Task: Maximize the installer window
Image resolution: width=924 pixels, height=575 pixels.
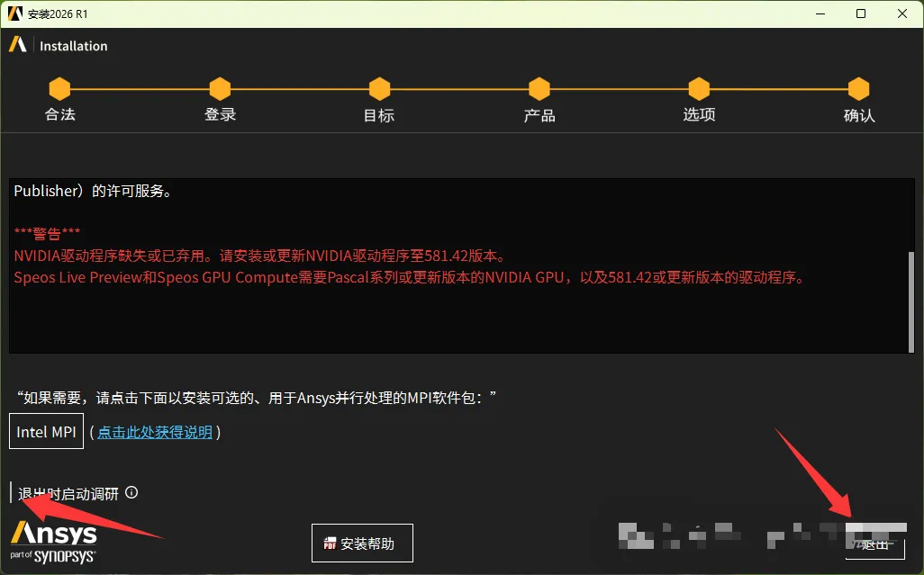Action: click(x=861, y=13)
